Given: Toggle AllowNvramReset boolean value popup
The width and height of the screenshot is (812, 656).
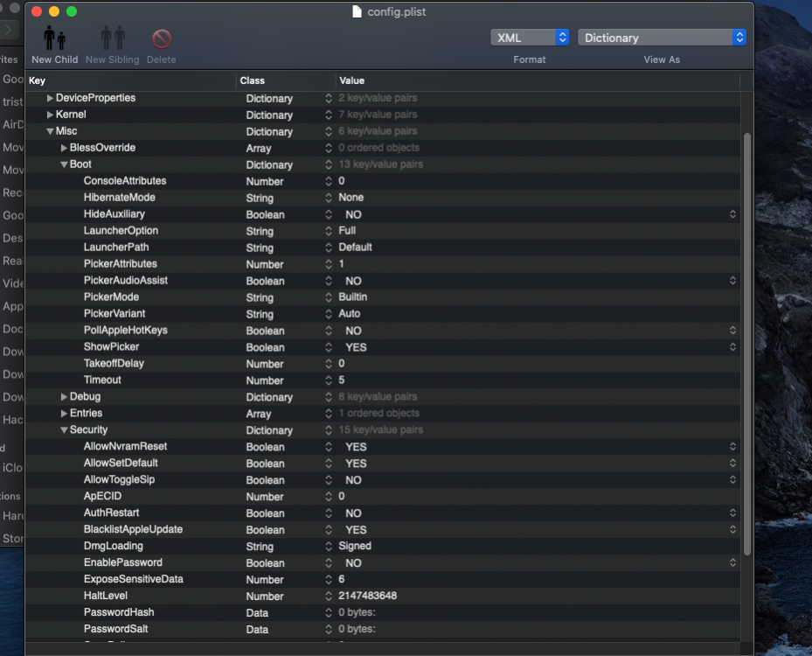Looking at the screenshot, I should [x=732, y=446].
